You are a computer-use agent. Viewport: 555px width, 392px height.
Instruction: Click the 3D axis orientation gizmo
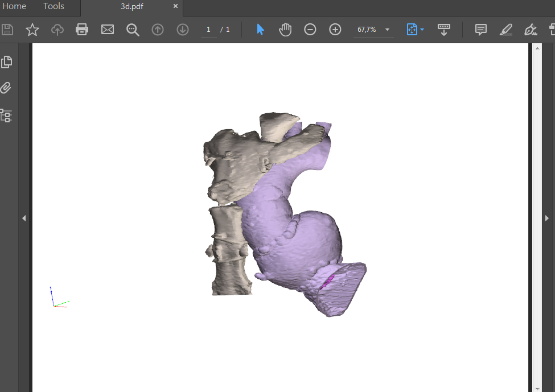tap(59, 297)
